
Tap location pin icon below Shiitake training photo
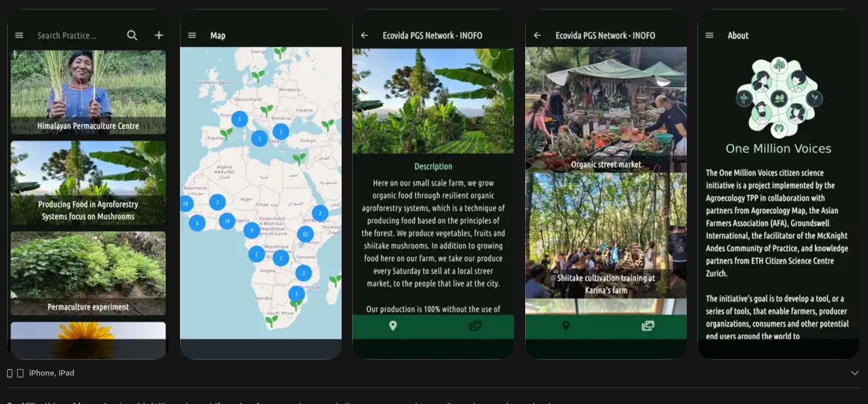pyautogui.click(x=565, y=326)
